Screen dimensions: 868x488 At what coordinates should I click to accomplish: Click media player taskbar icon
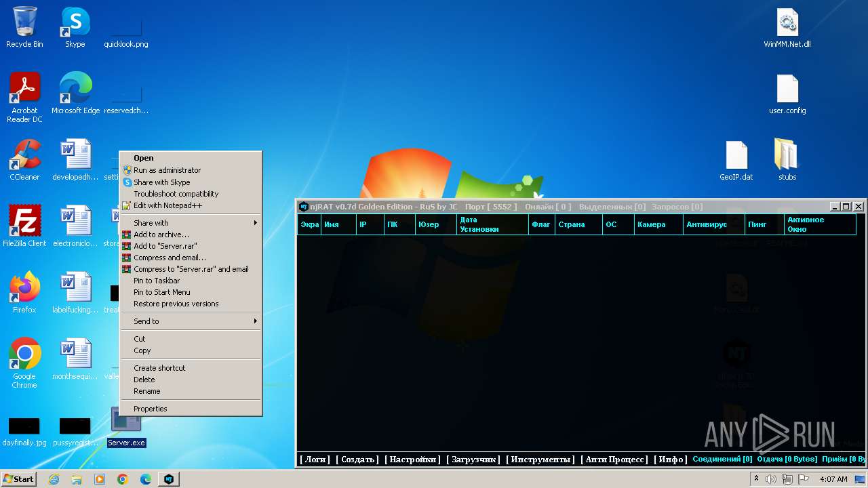[x=100, y=479]
